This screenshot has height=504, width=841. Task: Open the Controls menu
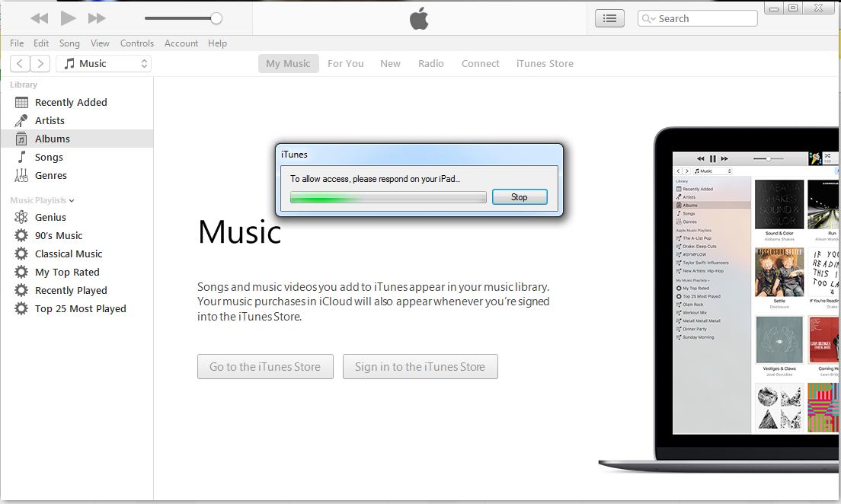(x=137, y=43)
